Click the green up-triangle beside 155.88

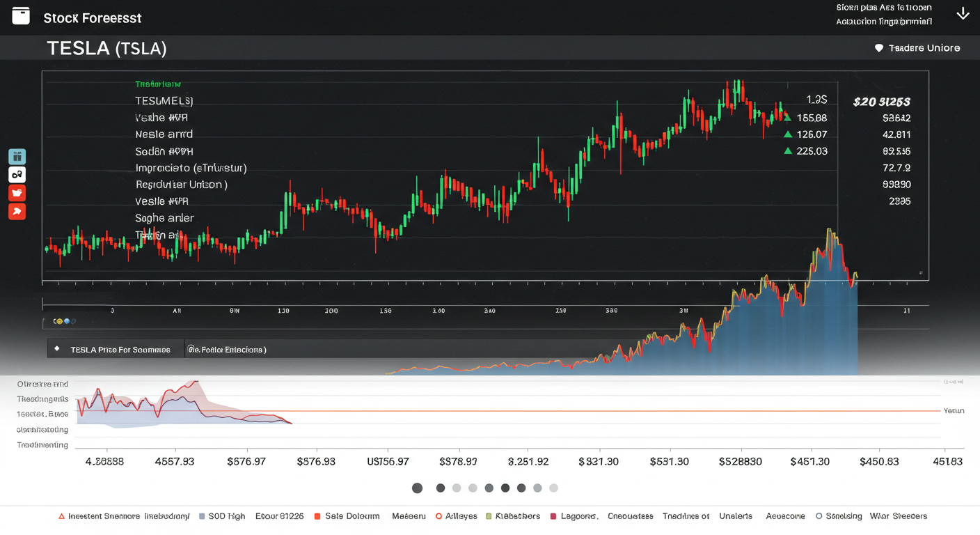coord(787,118)
